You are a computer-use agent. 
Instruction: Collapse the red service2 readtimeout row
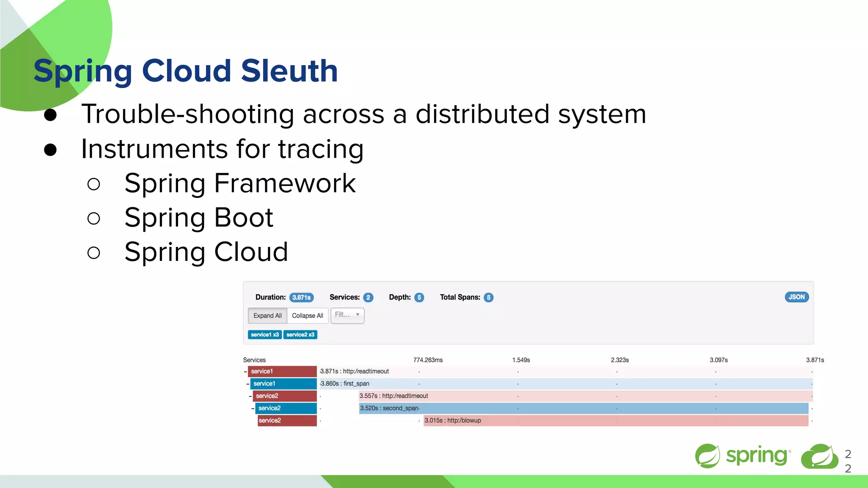point(250,396)
